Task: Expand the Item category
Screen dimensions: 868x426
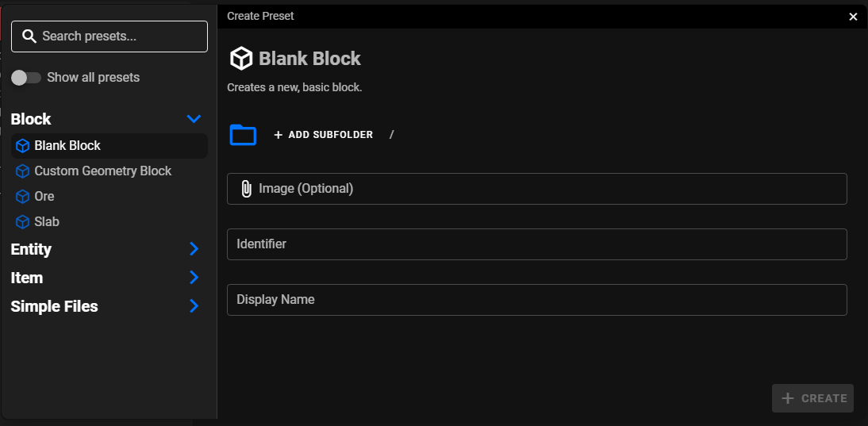Action: coord(194,278)
